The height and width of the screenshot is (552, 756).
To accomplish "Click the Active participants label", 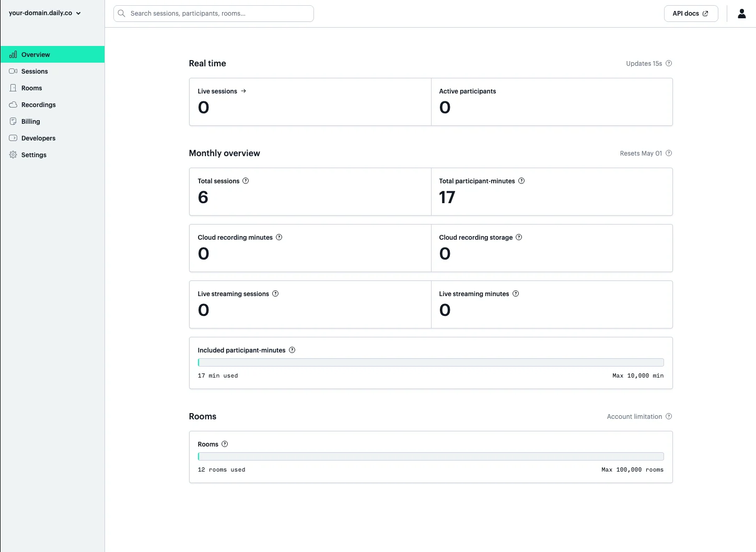I will tap(468, 91).
